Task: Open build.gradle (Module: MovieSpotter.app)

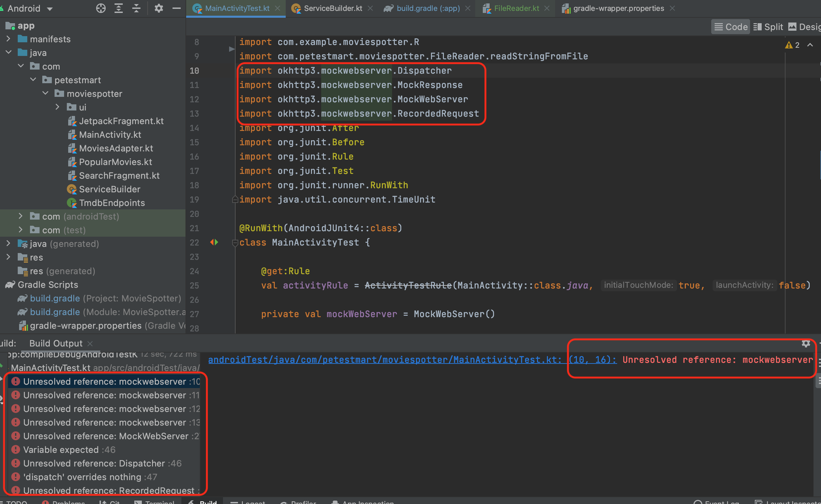Action: click(x=102, y=312)
